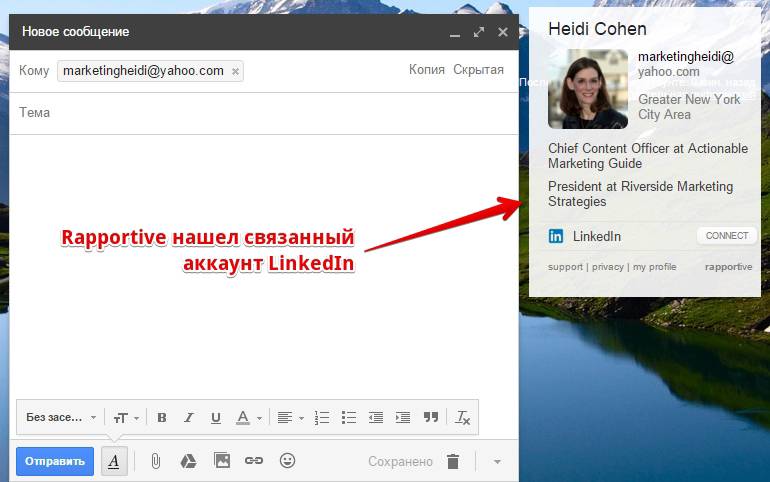Open the font size dropdown

coord(126,418)
